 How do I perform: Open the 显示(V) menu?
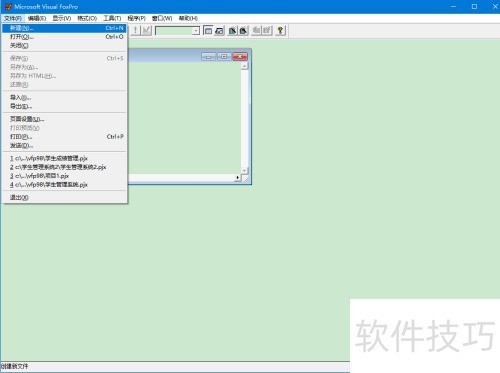62,18
